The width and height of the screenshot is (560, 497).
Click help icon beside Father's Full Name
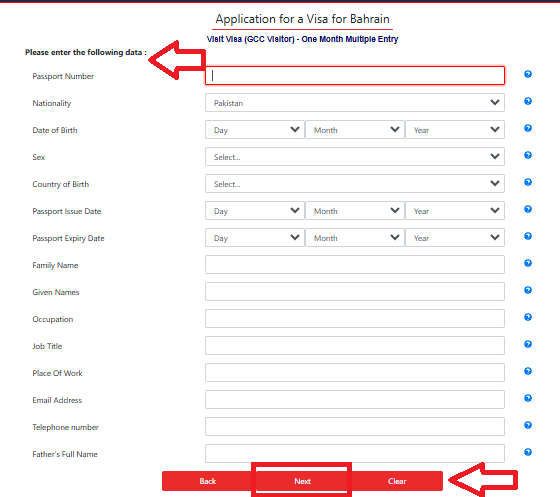tap(528, 452)
